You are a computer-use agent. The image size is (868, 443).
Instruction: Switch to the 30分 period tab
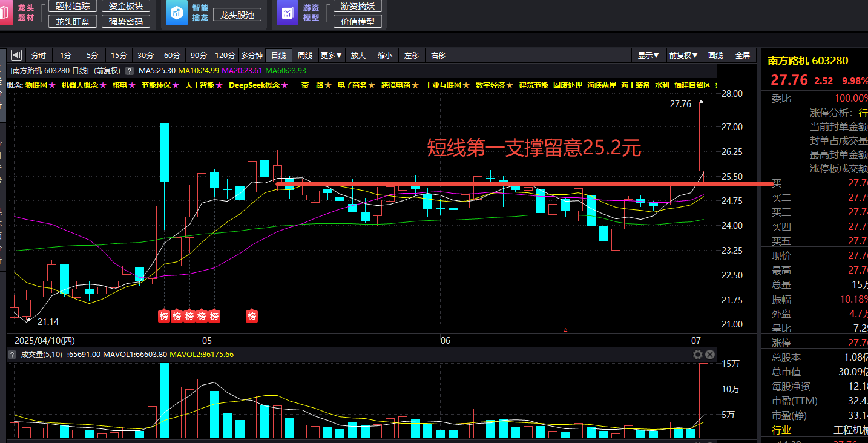(x=145, y=56)
